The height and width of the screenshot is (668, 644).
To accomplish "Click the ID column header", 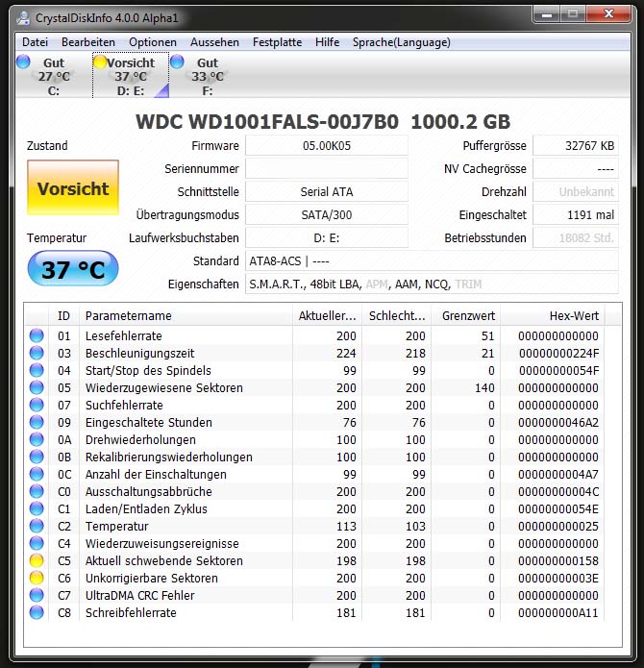I will (x=63, y=315).
